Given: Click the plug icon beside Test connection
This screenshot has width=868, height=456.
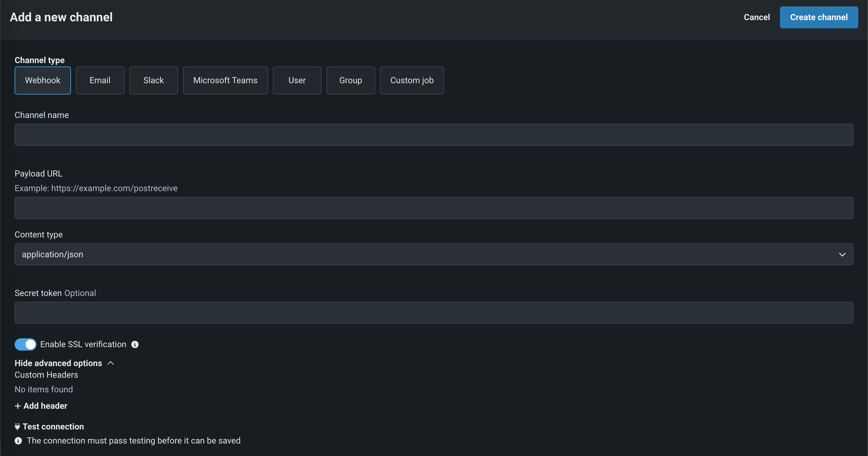Looking at the screenshot, I should tap(17, 427).
